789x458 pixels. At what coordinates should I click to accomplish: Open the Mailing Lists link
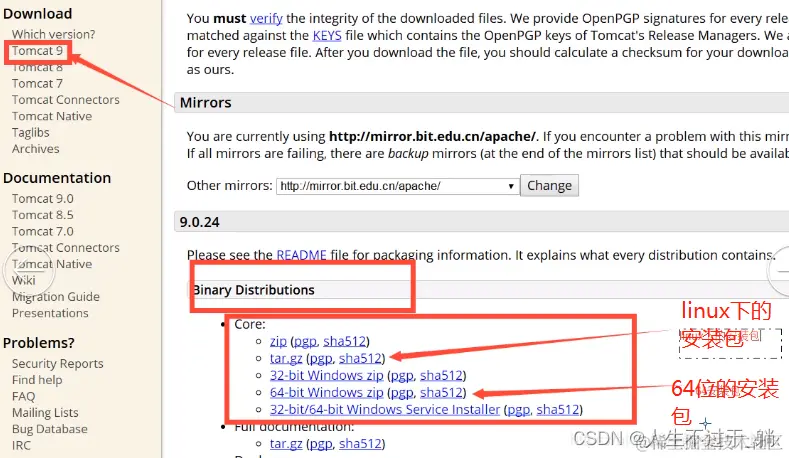click(x=45, y=413)
